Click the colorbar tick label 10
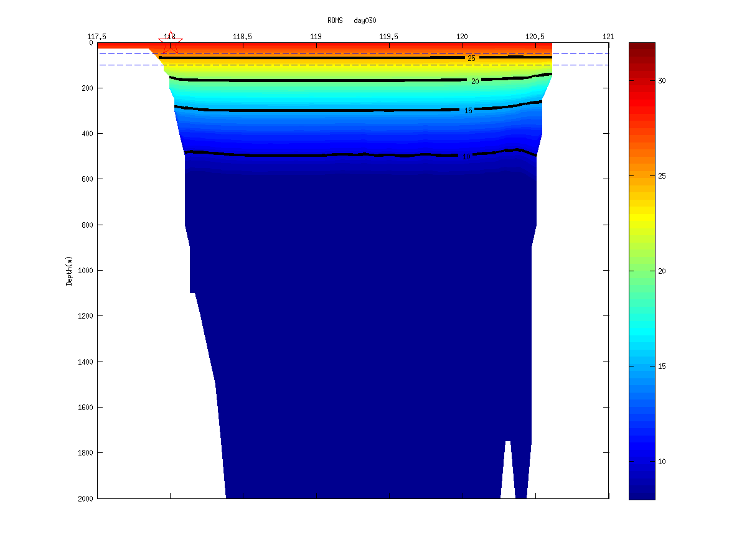Image resolution: width=747 pixels, height=560 pixels. click(662, 461)
